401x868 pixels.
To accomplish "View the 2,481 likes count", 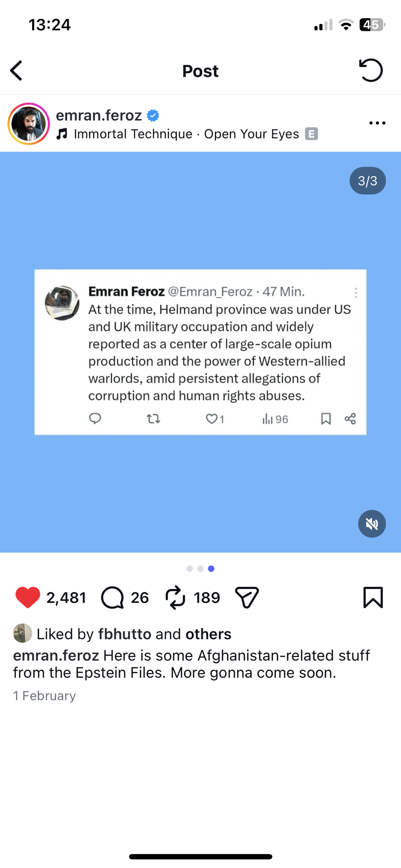I will pos(66,598).
